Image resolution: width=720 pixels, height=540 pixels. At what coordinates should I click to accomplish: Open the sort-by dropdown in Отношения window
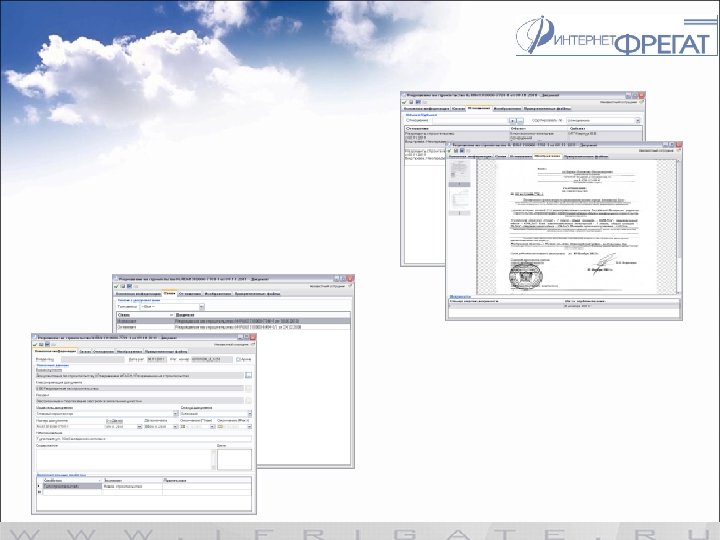tap(637, 121)
